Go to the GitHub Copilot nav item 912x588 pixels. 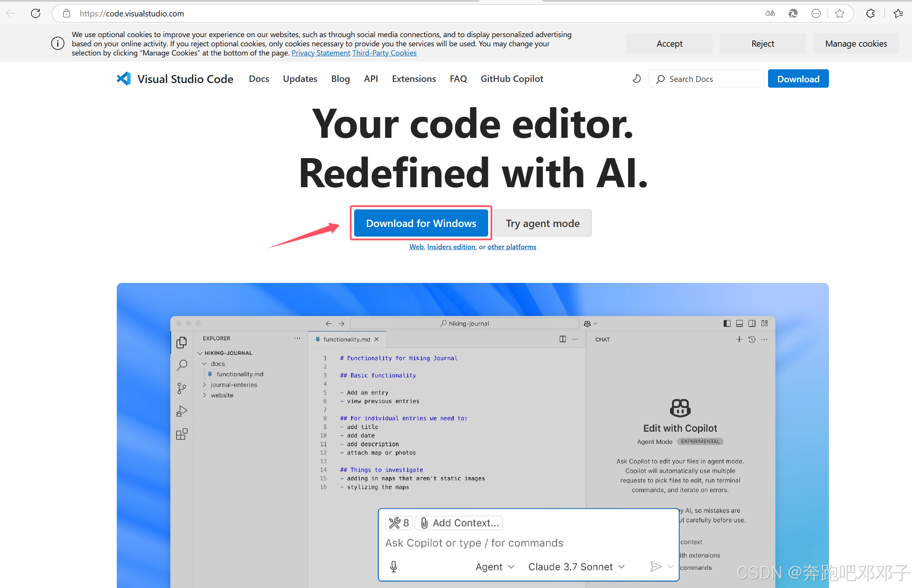(x=512, y=79)
